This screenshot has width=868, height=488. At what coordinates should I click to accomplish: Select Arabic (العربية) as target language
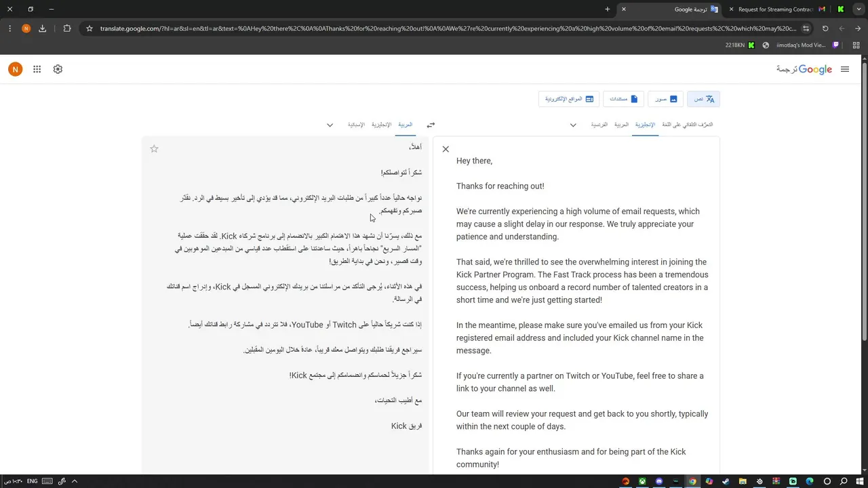405,125
